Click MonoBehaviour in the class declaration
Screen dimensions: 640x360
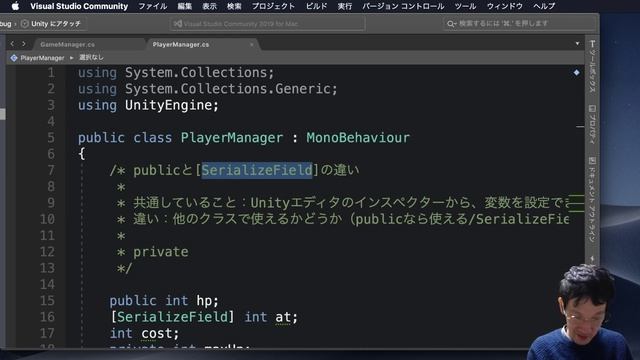358,138
